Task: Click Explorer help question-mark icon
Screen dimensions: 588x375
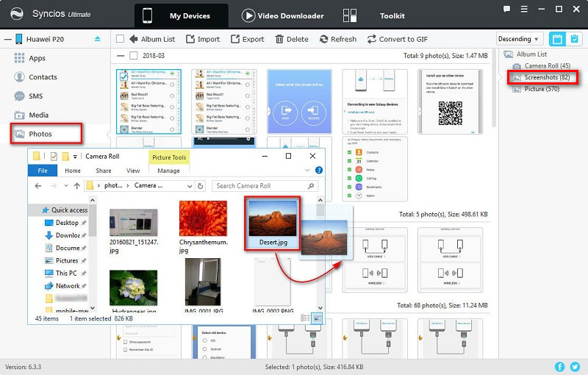Action: click(x=319, y=171)
